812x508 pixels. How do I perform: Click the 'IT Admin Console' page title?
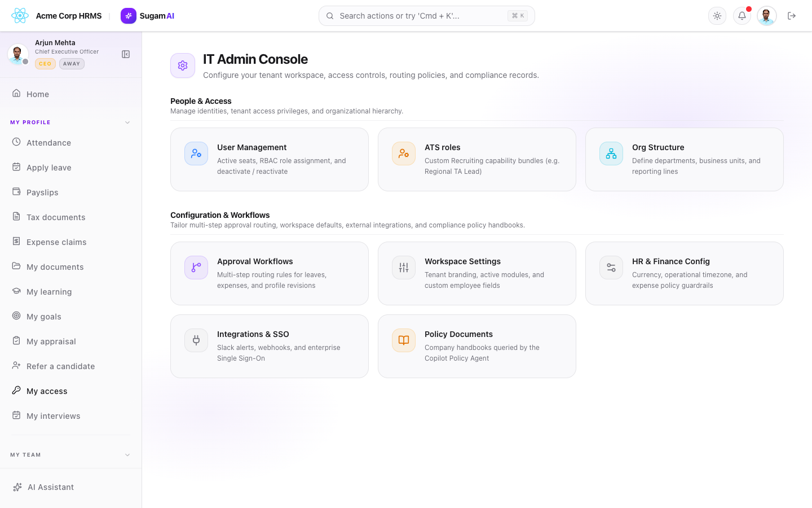(x=255, y=59)
